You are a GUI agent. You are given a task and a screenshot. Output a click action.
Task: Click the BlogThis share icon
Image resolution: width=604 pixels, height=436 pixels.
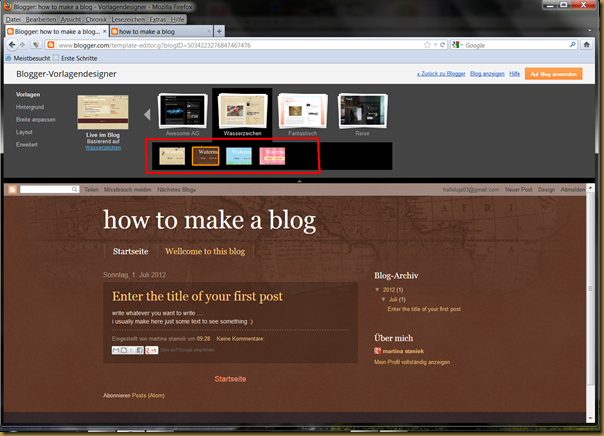pyautogui.click(x=124, y=350)
